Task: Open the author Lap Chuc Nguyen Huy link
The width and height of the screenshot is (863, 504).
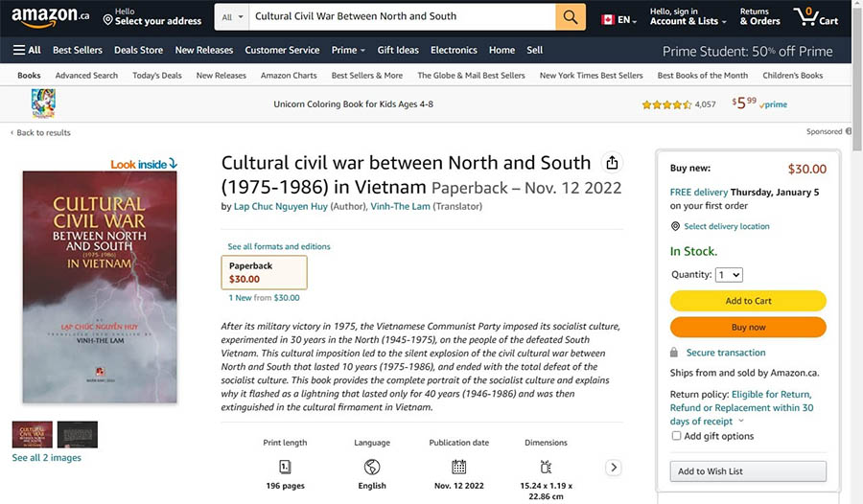Action: click(280, 206)
